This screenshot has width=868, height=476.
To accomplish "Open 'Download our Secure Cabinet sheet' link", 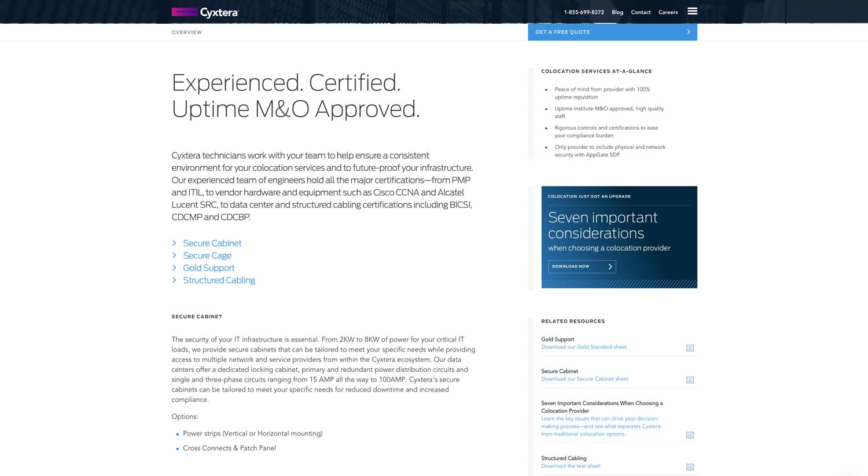I will tap(584, 379).
